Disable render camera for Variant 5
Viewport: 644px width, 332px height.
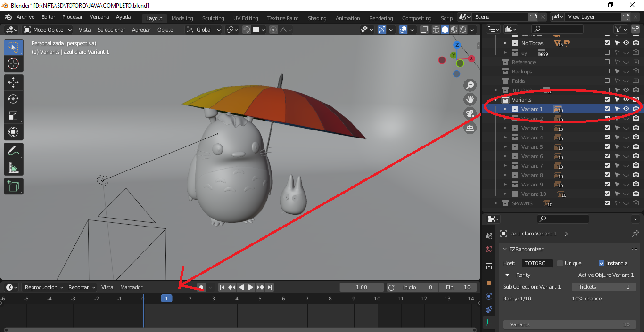[636, 146]
